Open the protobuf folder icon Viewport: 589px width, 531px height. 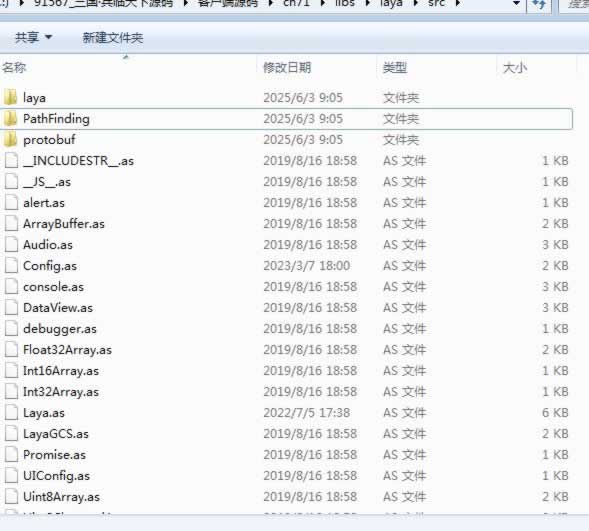coord(11,139)
